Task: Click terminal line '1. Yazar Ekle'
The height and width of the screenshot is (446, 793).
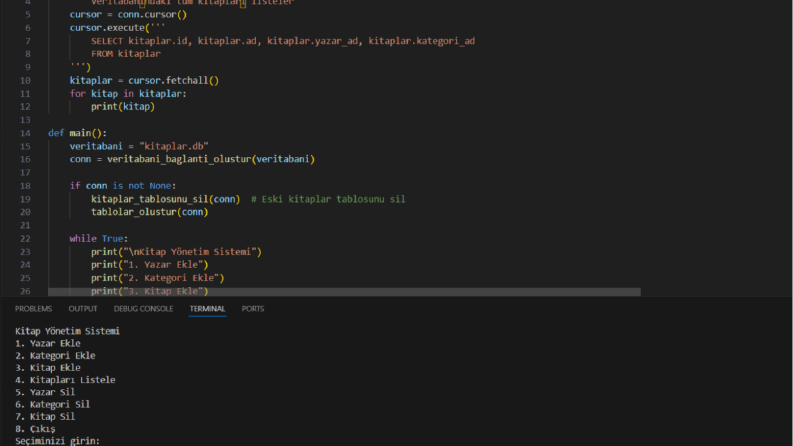Action: [x=48, y=343]
